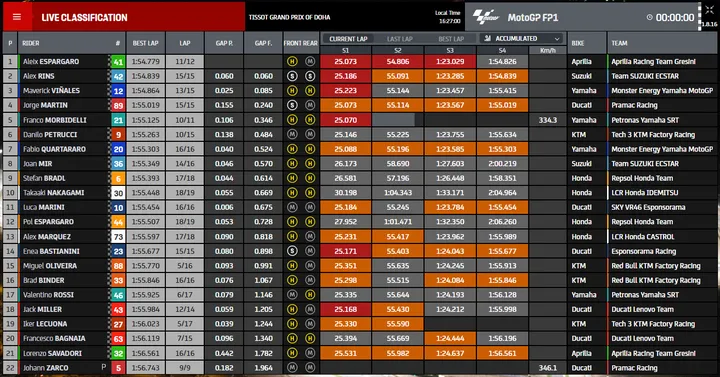Viewport: 720px width, 377px height.
Task: Switch to the Current Lap tab
Action: point(348,39)
